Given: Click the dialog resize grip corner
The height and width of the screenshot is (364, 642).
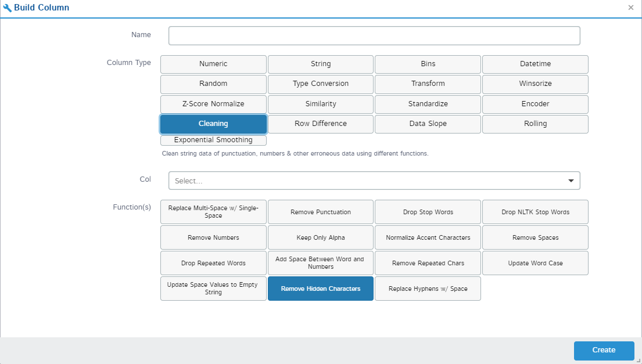Looking at the screenshot, I should tap(639, 361).
